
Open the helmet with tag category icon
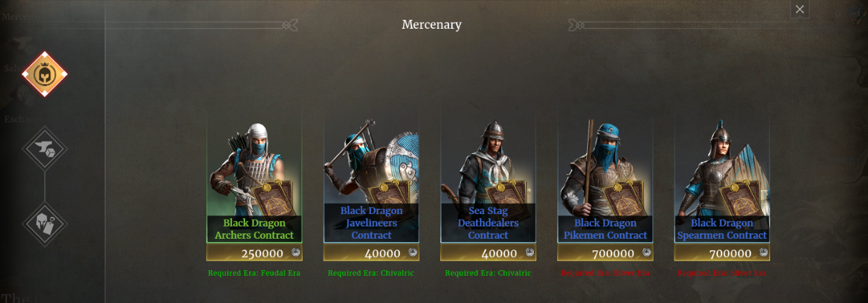(x=44, y=223)
